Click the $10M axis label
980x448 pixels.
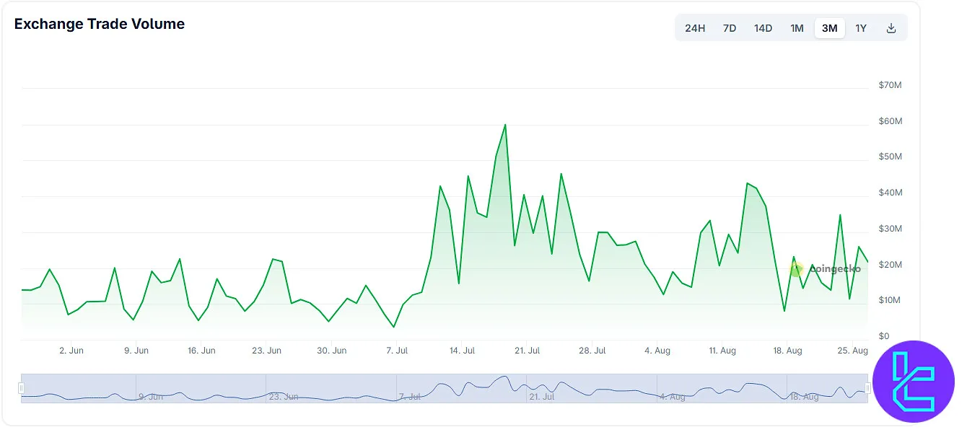tap(890, 300)
